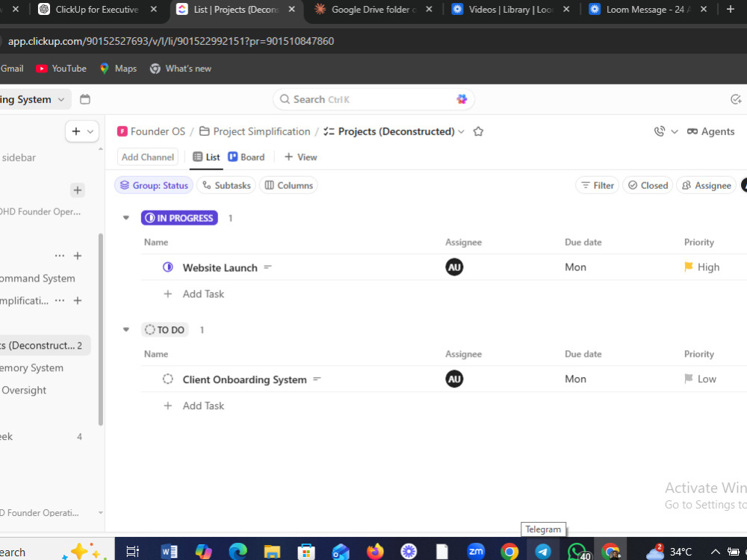Image resolution: width=747 pixels, height=560 pixels.
Task: Open the calendar icon beside workspace name
Action: tap(85, 99)
